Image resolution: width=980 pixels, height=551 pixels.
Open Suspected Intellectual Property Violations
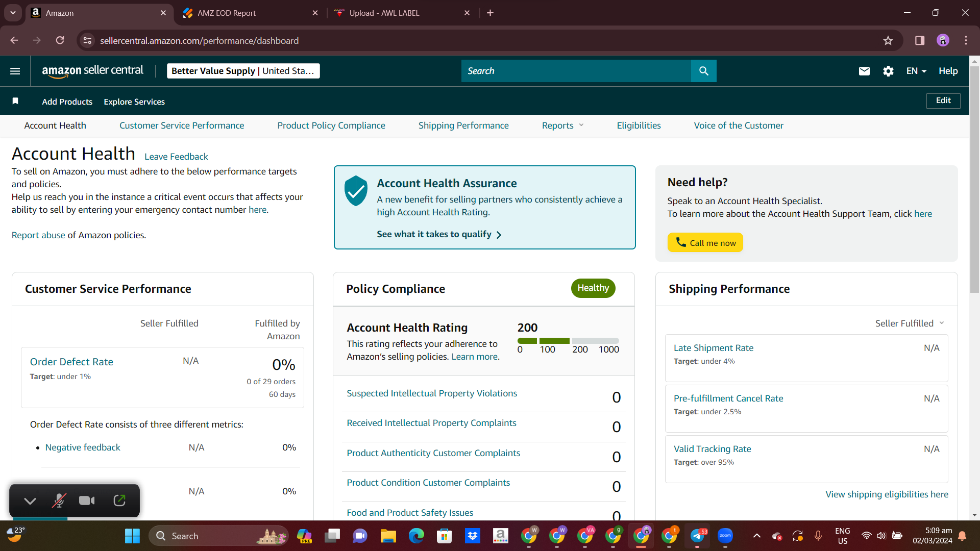[x=432, y=393]
